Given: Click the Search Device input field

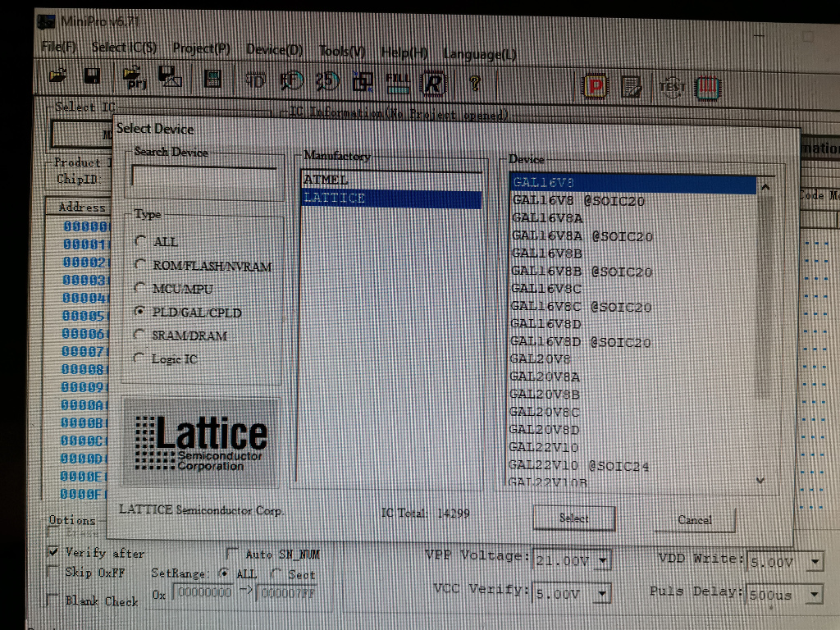Looking at the screenshot, I should click(203, 176).
